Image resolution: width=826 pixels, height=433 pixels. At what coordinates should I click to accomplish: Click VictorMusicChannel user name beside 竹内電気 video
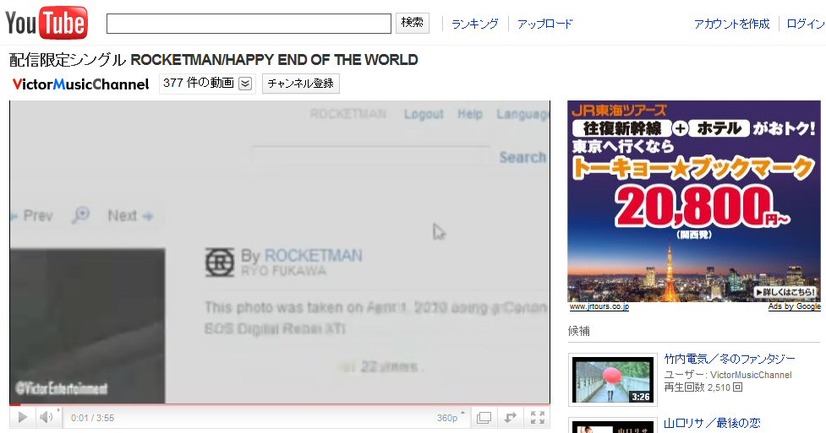coord(751,375)
